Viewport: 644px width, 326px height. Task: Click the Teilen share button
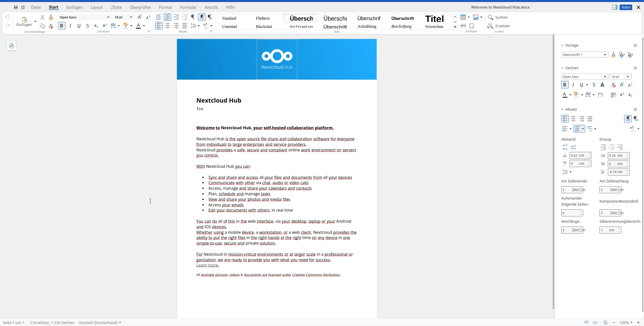tap(626, 7)
